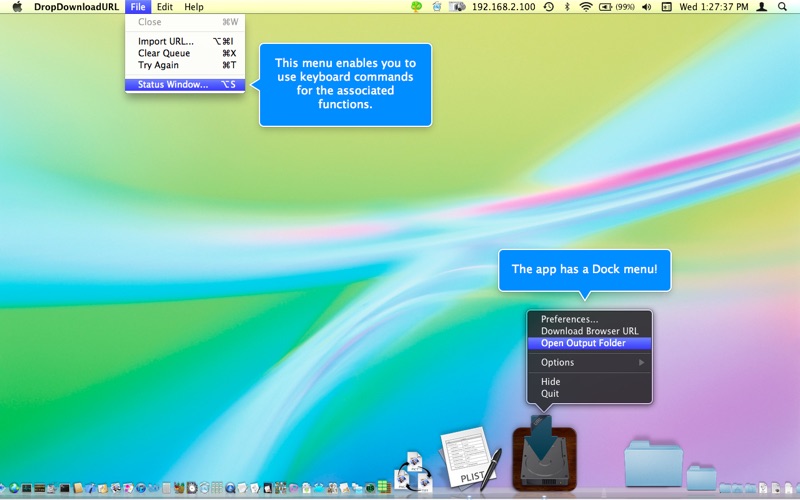Open the QuickTime Player icon in Dock

(230, 488)
